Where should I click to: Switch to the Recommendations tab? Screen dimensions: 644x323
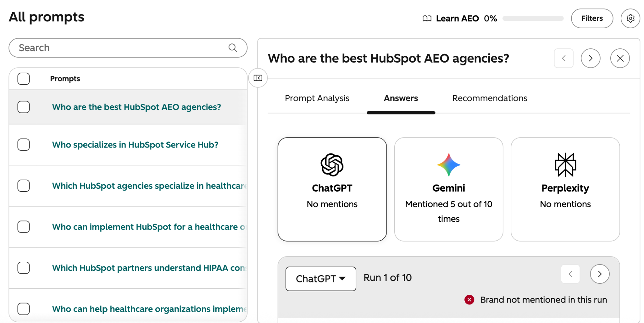pos(490,98)
